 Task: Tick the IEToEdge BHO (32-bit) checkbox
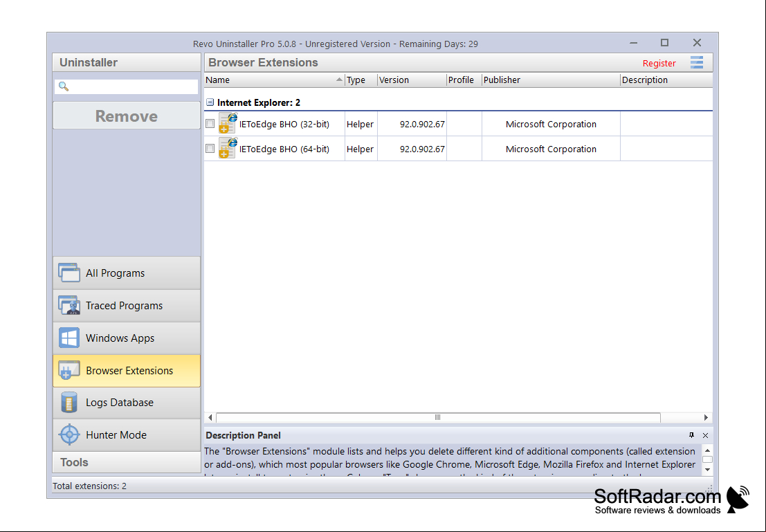point(210,124)
